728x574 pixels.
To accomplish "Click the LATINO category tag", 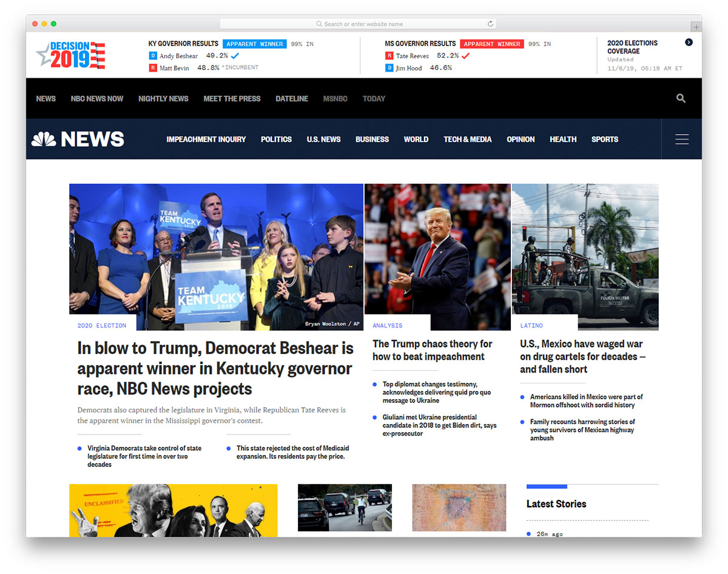I will [x=531, y=326].
